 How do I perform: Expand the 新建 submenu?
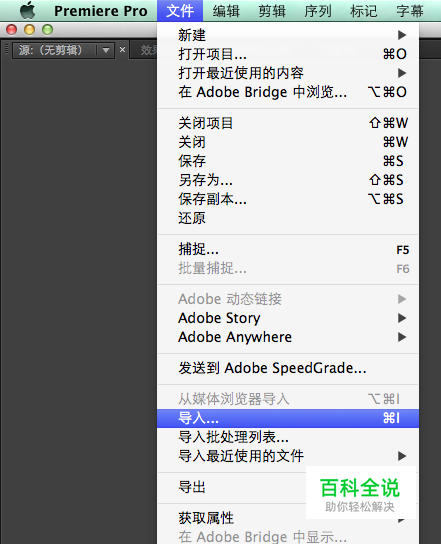[x=288, y=35]
